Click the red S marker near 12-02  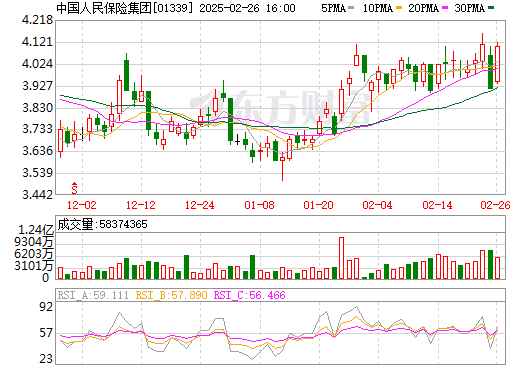pos(75,188)
